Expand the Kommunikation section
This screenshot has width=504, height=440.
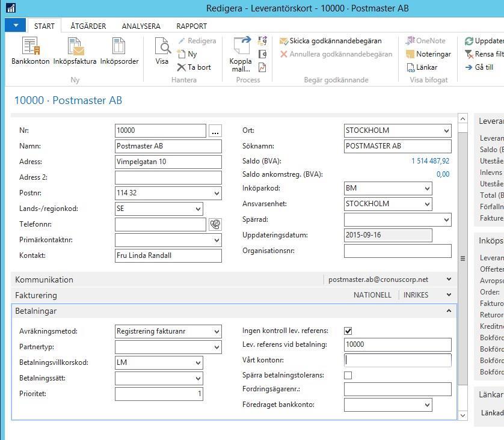pyautogui.click(x=449, y=280)
